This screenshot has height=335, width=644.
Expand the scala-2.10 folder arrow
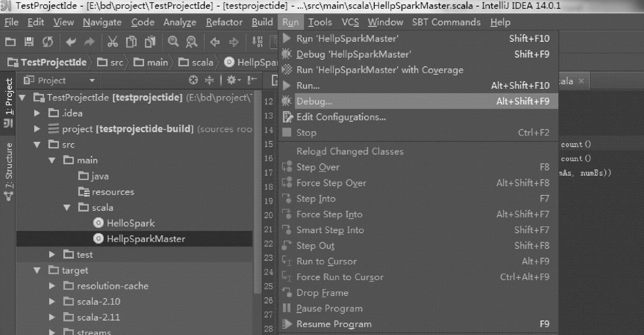pyautogui.click(x=52, y=302)
